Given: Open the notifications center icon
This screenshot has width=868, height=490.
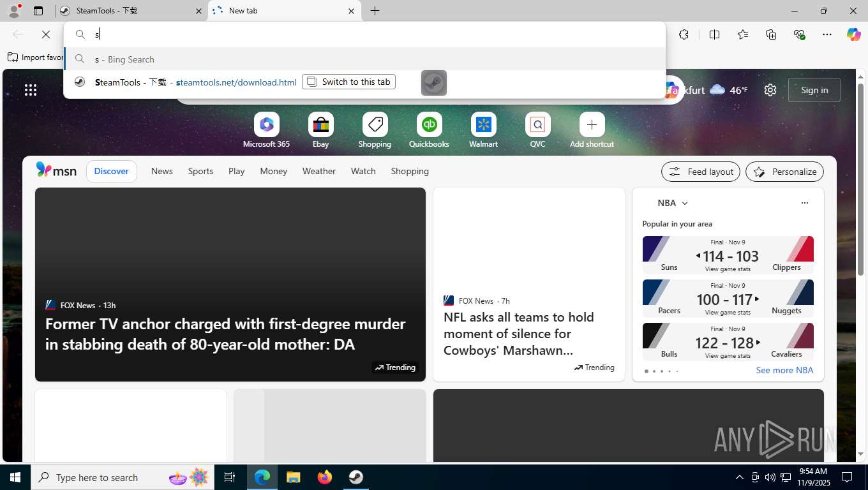Looking at the screenshot, I should click(x=847, y=477).
